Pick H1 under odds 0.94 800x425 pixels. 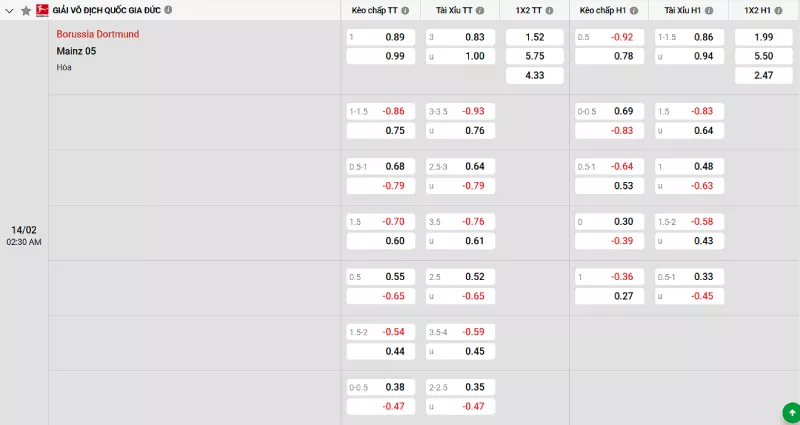click(688, 56)
